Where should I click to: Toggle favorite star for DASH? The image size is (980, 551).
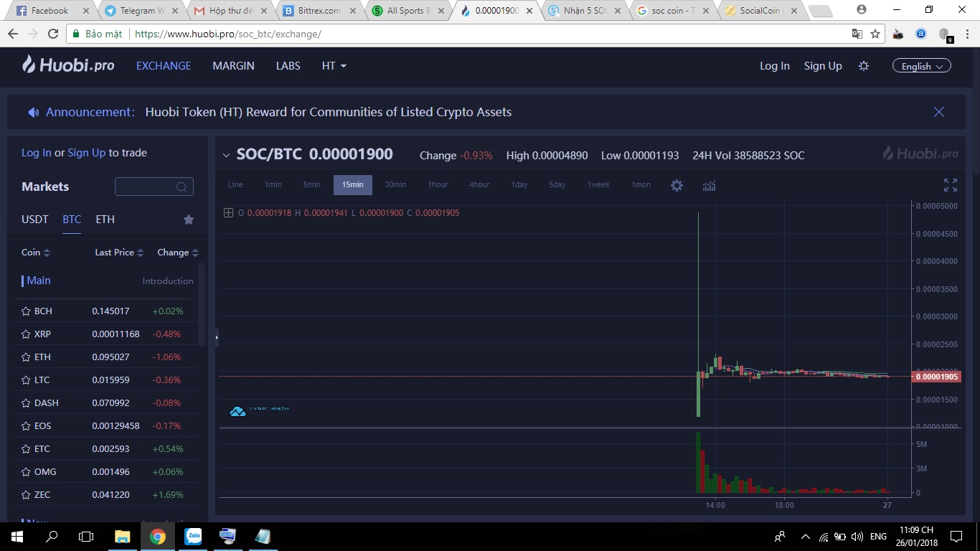pyautogui.click(x=26, y=403)
